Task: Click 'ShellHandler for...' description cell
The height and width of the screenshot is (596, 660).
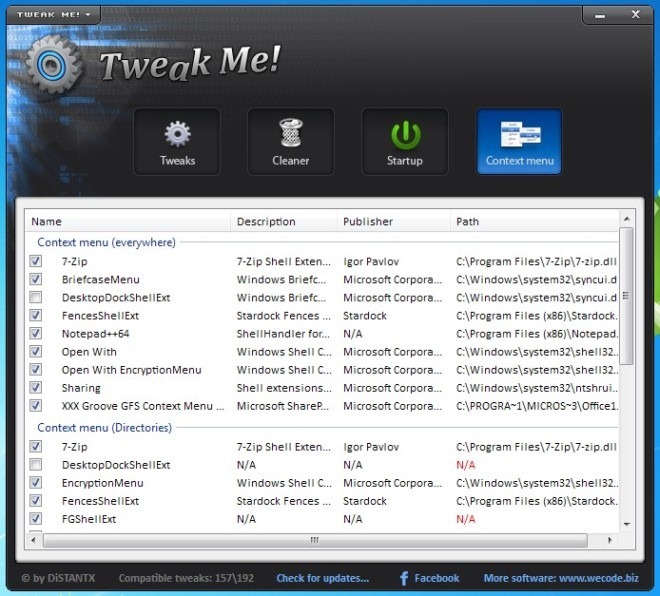Action: click(283, 334)
